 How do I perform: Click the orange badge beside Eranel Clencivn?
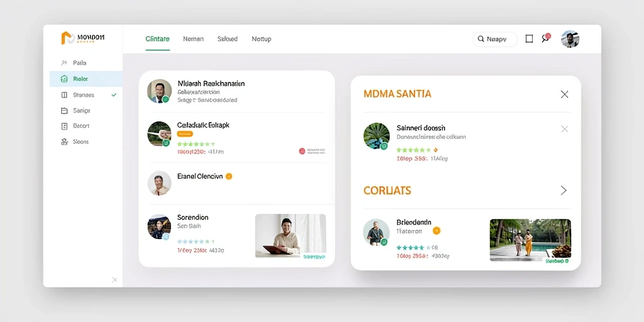tap(229, 176)
